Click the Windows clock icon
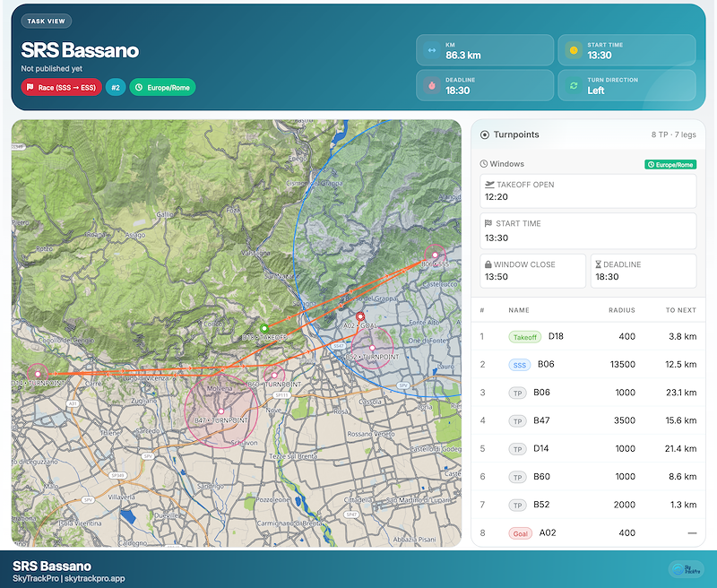 [x=484, y=164]
